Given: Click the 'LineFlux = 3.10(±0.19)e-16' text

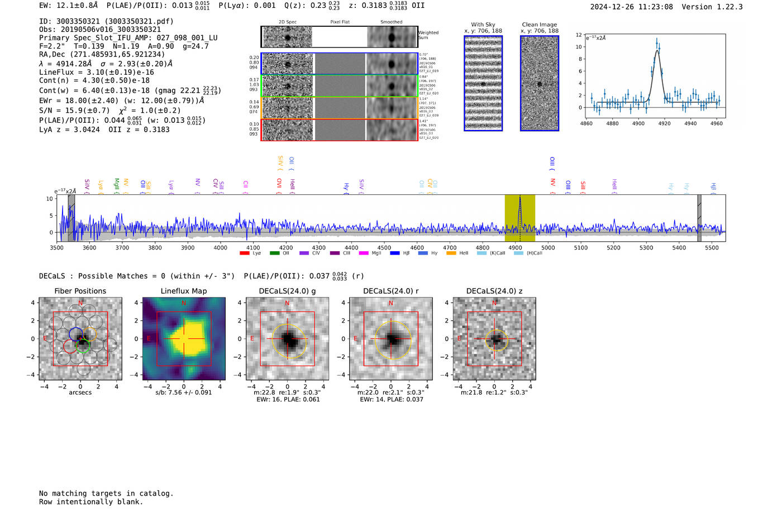Looking at the screenshot, I should coord(97,72).
